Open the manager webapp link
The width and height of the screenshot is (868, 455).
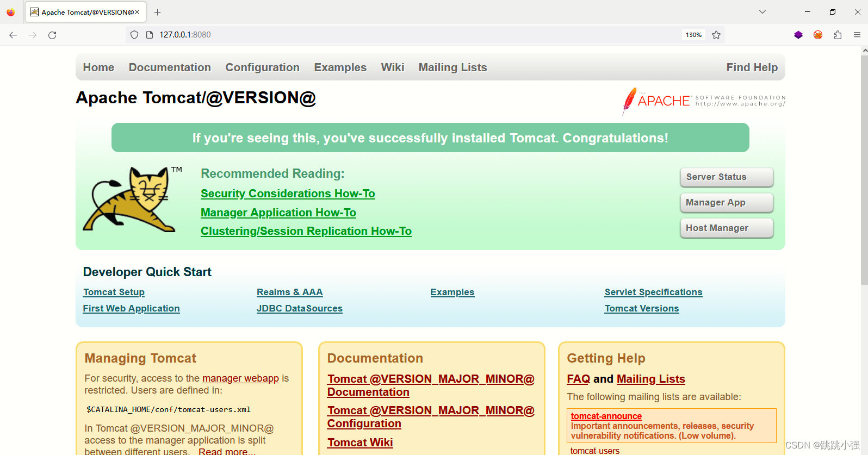pyautogui.click(x=240, y=378)
